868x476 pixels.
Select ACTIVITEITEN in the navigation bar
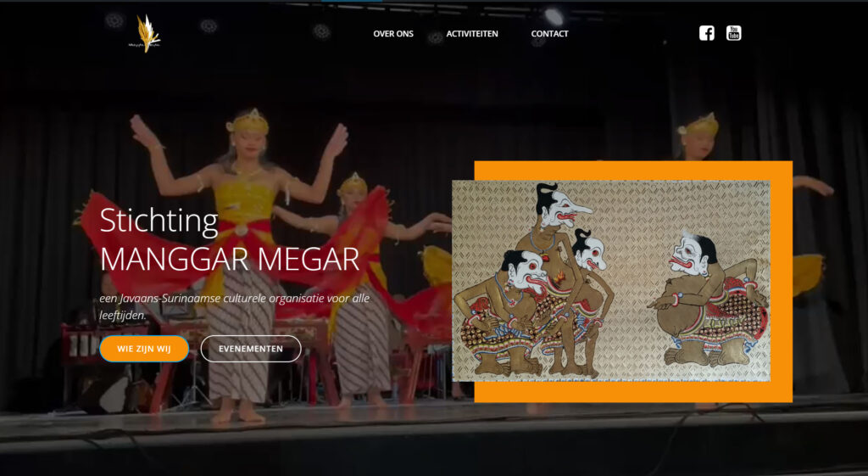472,34
